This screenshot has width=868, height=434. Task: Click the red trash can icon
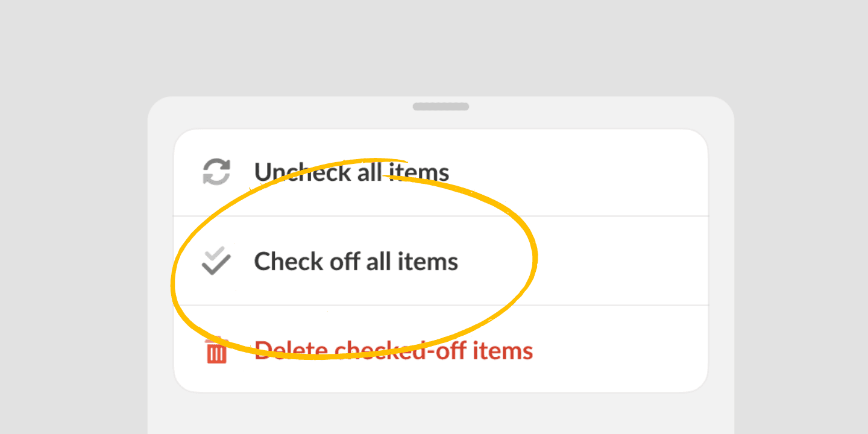216,350
